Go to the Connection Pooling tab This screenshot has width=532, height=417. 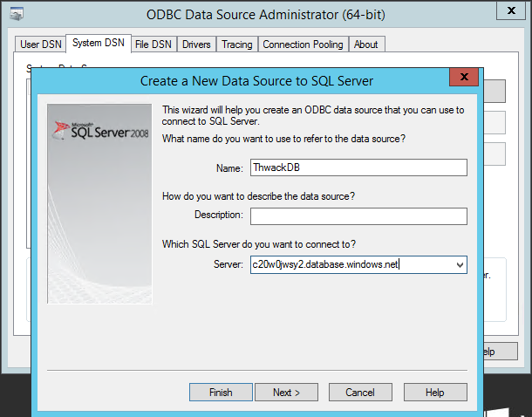tap(303, 44)
